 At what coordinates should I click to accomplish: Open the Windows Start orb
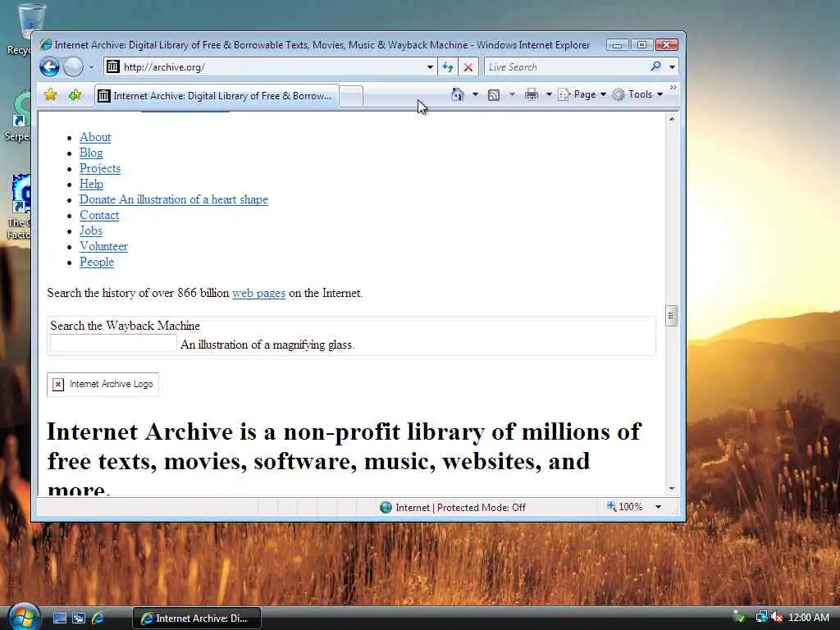coord(24,617)
